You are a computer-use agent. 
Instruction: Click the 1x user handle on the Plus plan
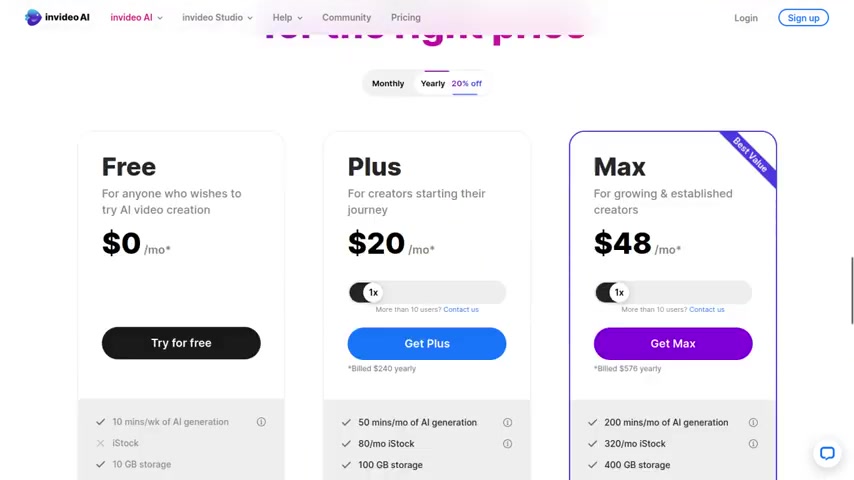pyautogui.click(x=373, y=293)
